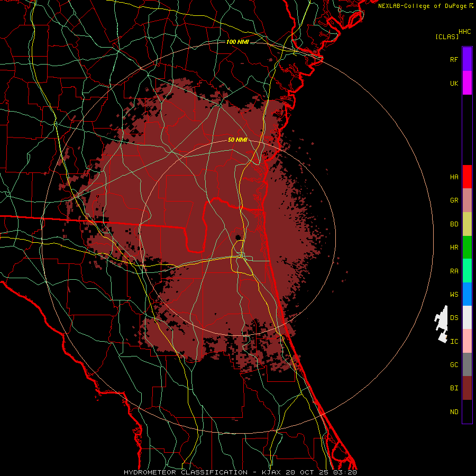The height and width of the screenshot is (476, 476).
Task: Click the HHC product label
Action: 464,32
